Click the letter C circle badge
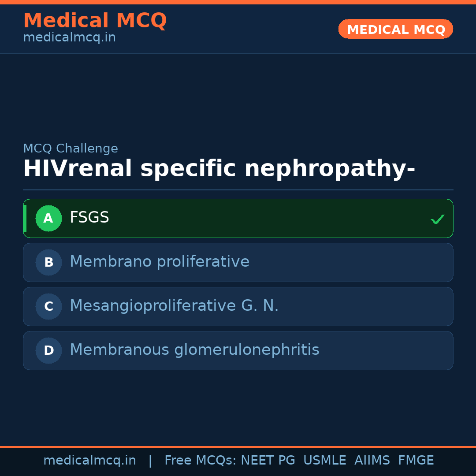Viewport: 476px width, 476px height. point(48,306)
